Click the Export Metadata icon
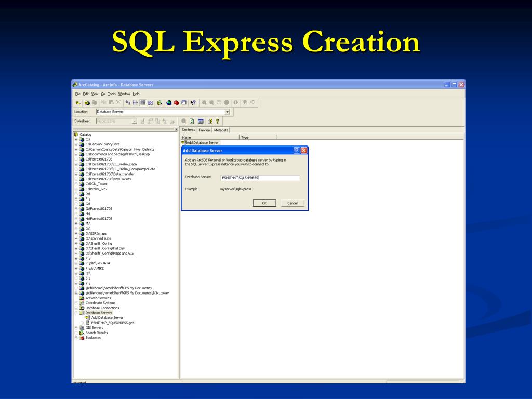532x399 pixels. 172,121
